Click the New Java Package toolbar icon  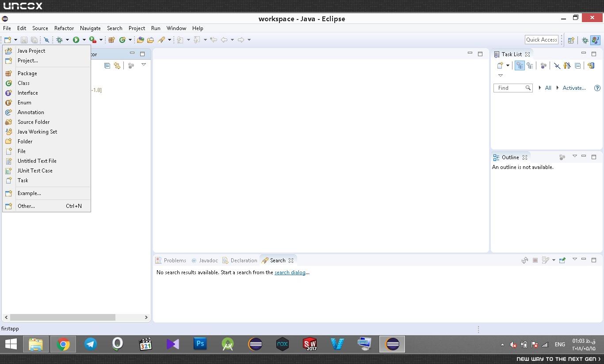pos(111,40)
